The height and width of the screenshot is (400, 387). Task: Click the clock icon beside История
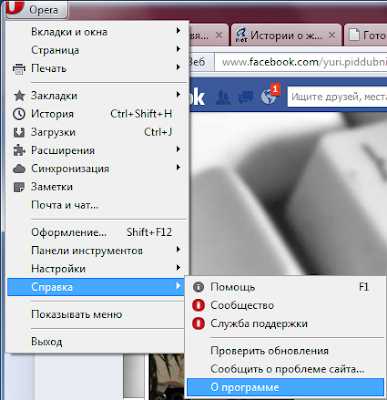(19, 114)
